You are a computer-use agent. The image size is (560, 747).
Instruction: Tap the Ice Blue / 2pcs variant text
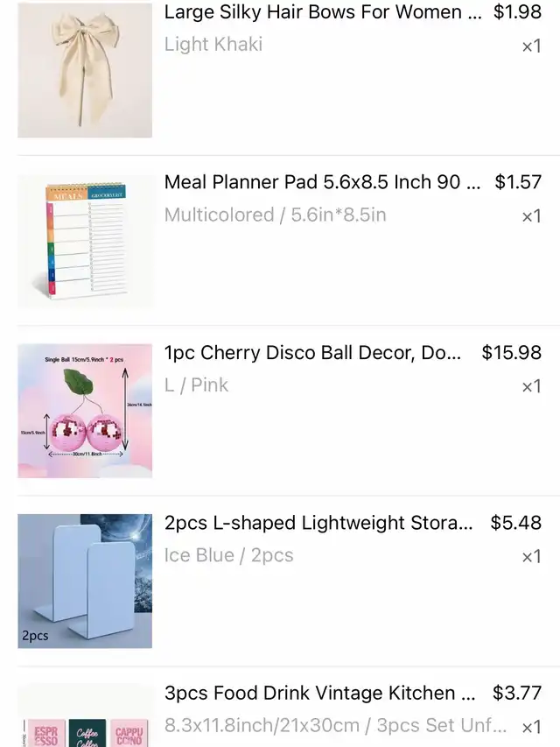[x=228, y=555]
